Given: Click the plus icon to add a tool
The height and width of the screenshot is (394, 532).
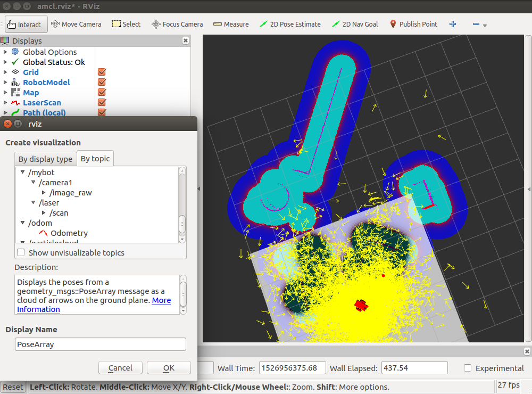Looking at the screenshot, I should [453, 24].
